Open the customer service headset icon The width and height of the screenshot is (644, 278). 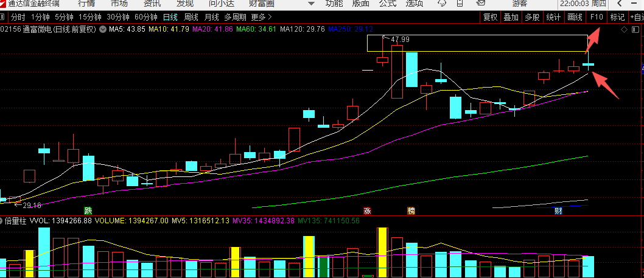click(x=443, y=3)
